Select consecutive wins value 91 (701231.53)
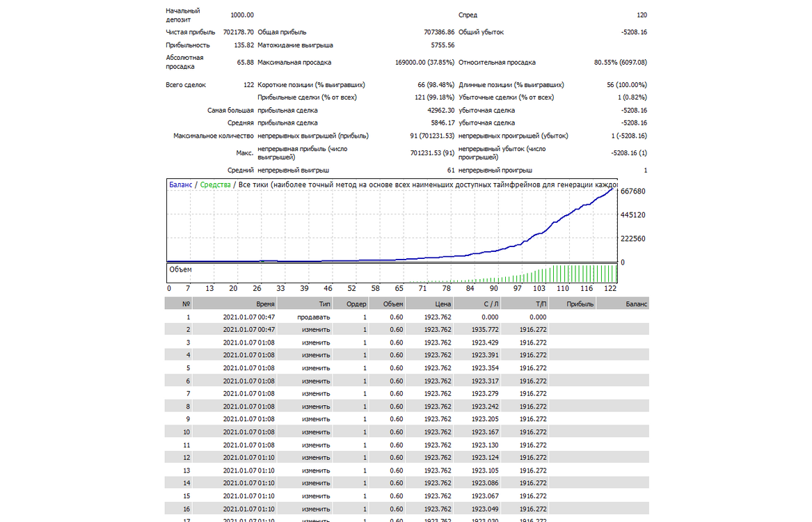This screenshot has height=522, width=812. click(x=432, y=136)
